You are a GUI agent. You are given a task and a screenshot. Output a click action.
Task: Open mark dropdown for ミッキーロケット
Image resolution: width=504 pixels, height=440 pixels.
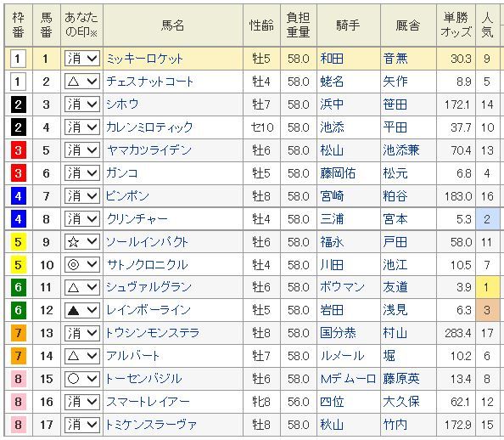(82, 59)
